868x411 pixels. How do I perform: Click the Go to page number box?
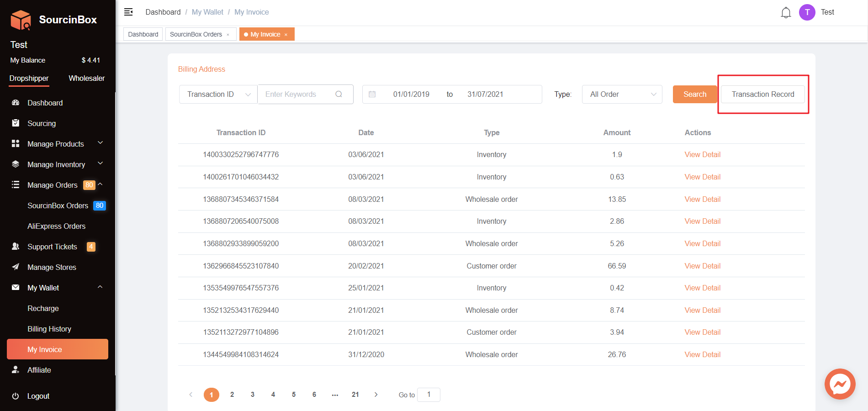[429, 395]
